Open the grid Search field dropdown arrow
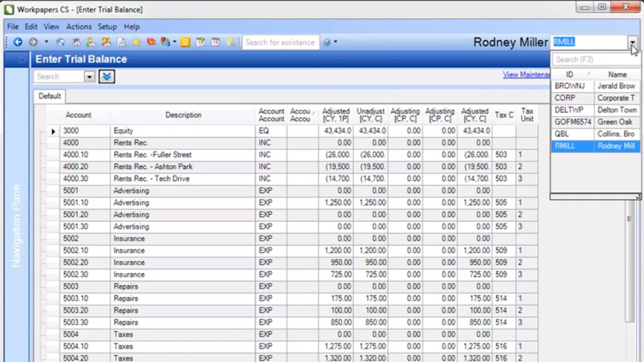This screenshot has height=362, width=644. (89, 76)
